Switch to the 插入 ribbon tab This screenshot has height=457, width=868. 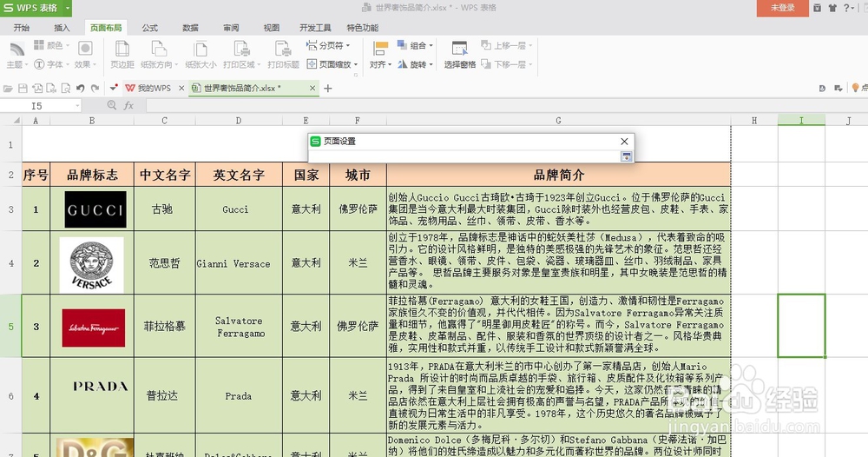click(62, 28)
